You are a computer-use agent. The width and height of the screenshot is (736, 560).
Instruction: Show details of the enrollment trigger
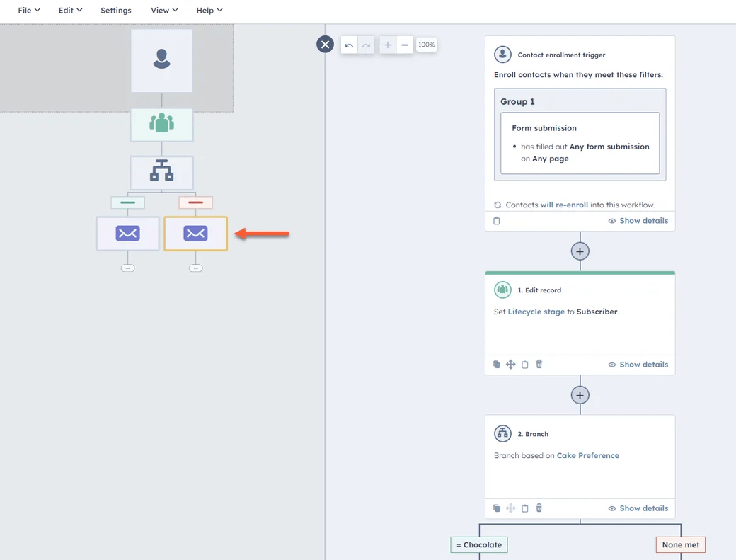pos(638,221)
